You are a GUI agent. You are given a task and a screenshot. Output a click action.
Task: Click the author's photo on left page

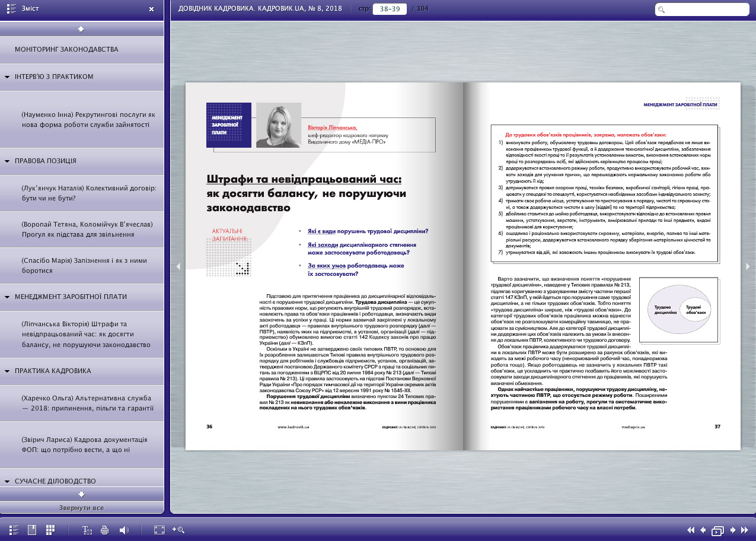(x=279, y=125)
